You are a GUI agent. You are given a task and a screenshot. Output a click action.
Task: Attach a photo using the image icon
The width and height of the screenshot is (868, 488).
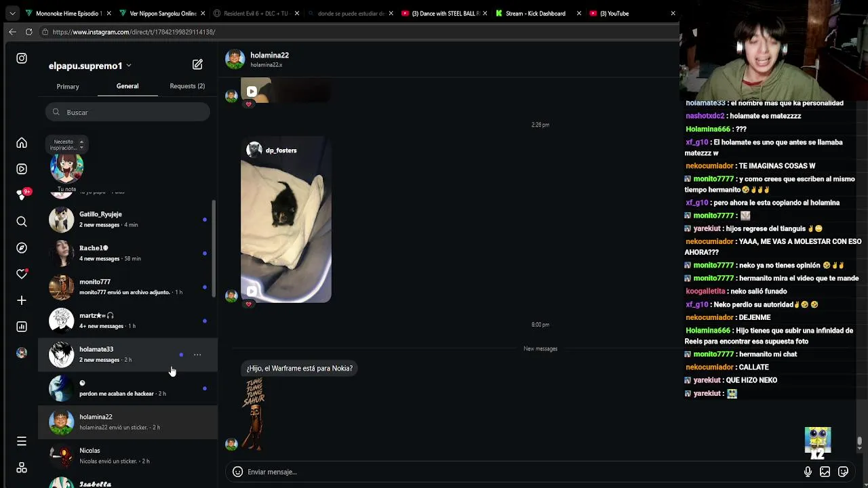825,472
